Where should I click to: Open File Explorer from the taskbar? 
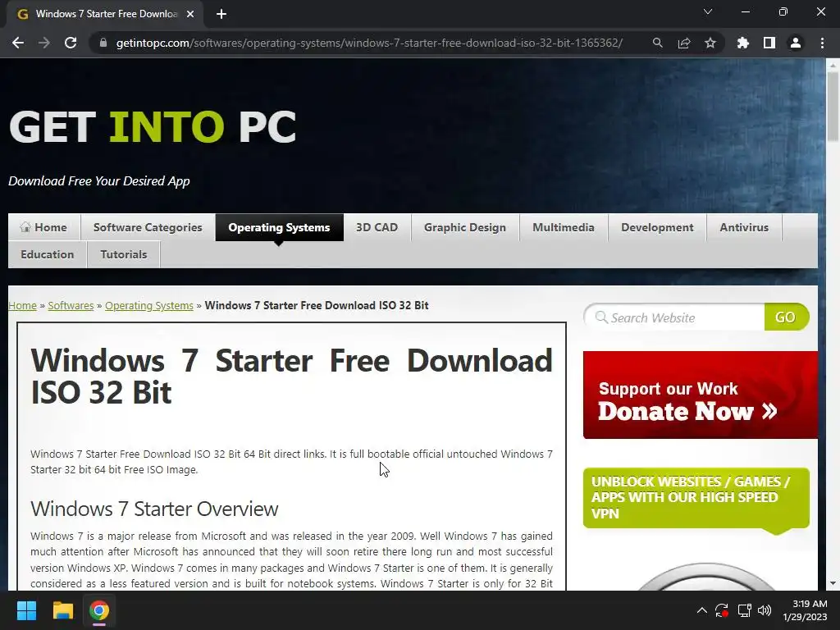click(x=62, y=610)
